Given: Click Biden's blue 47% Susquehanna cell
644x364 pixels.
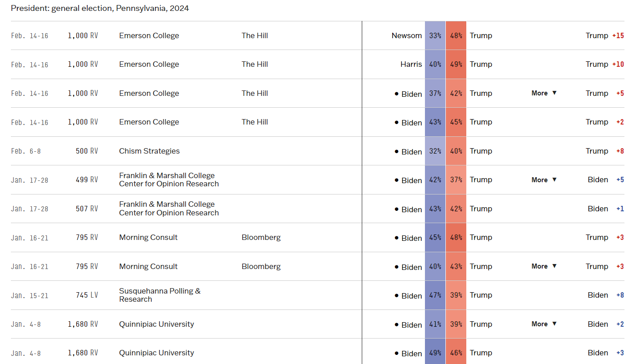Looking at the screenshot, I should [435, 295].
